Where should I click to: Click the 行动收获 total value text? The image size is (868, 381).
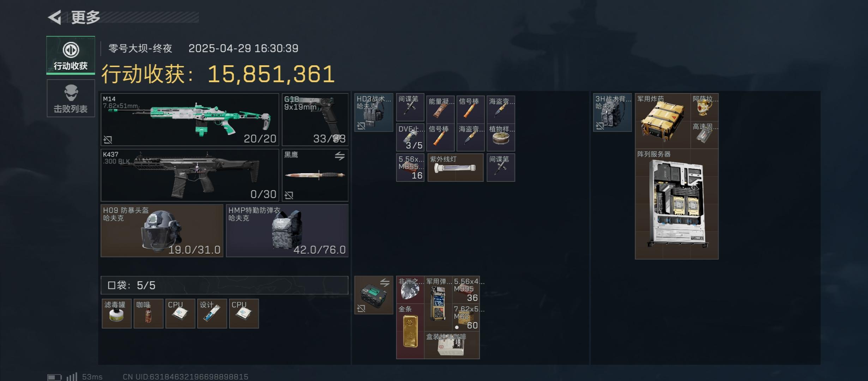tap(218, 74)
